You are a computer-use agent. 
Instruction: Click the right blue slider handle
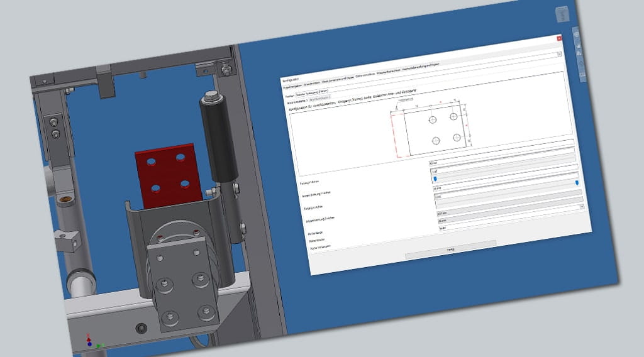tap(577, 182)
